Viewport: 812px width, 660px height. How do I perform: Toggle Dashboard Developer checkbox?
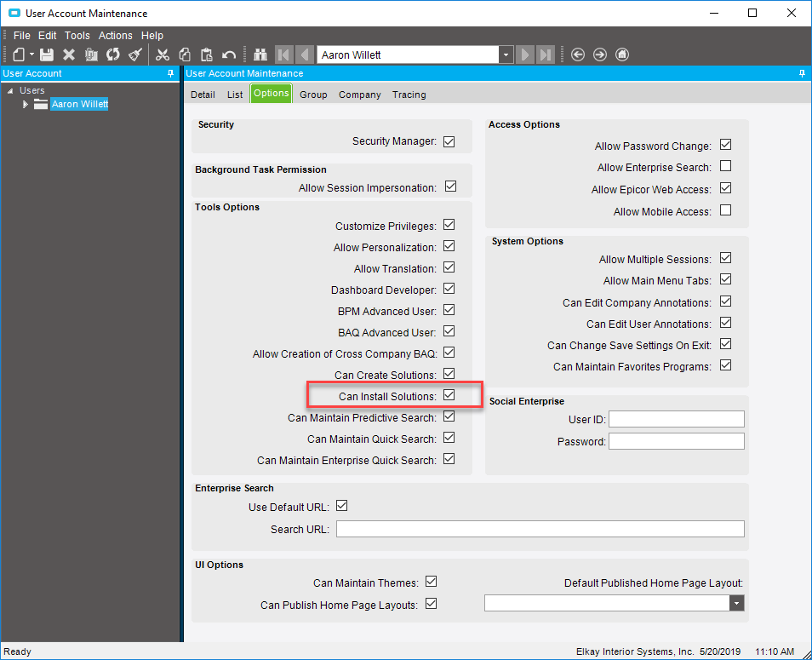tap(449, 289)
